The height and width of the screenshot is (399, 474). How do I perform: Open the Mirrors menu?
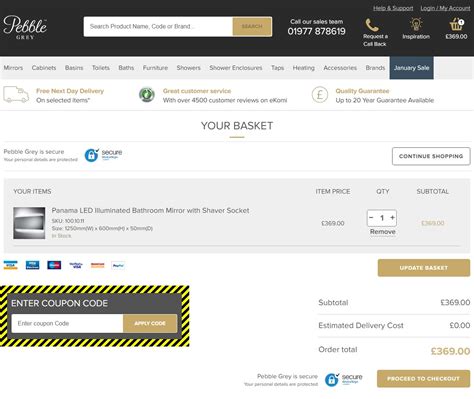(x=13, y=68)
